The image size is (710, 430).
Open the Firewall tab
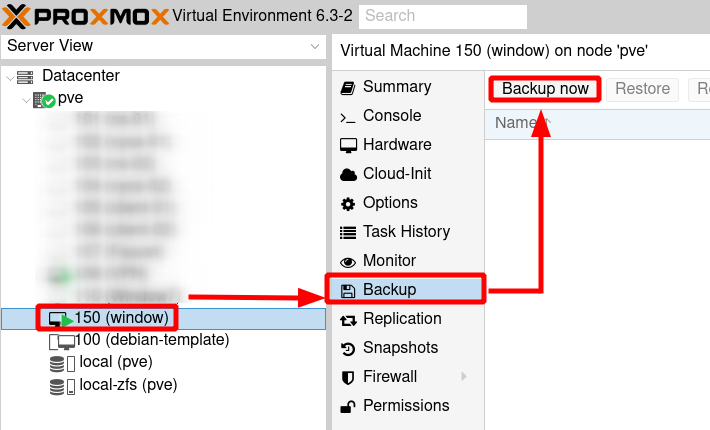click(x=390, y=376)
